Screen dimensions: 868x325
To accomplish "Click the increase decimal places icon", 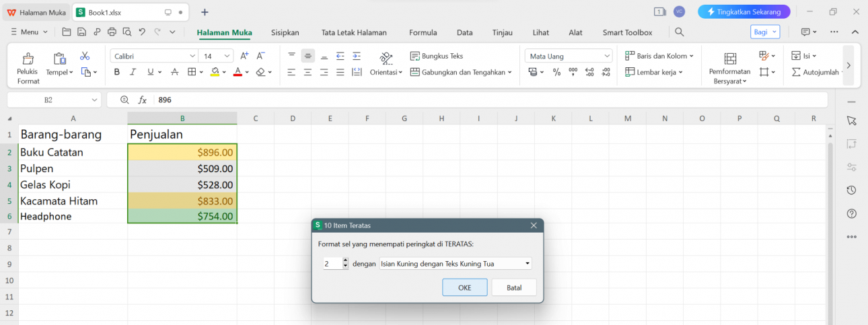I will tap(589, 72).
